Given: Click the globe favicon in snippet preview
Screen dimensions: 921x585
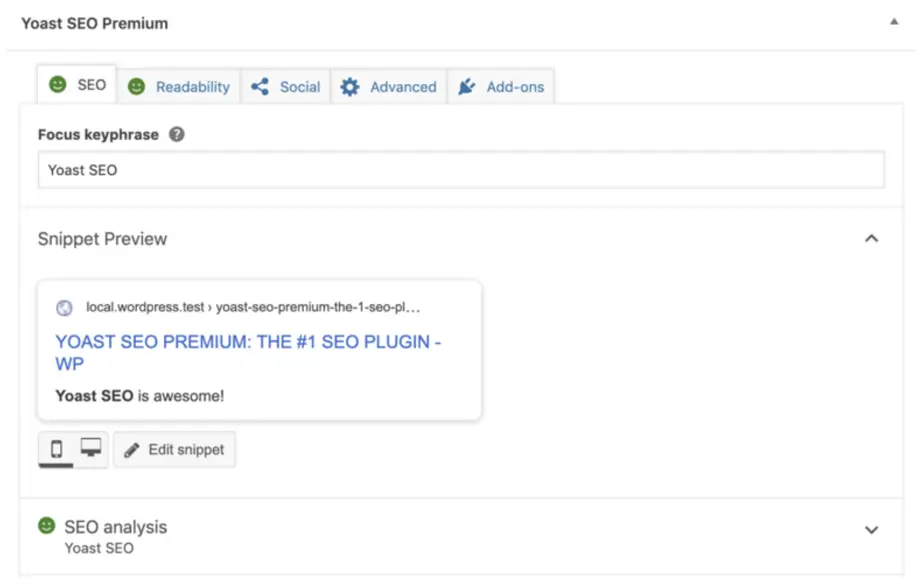Looking at the screenshot, I should 64,308.
